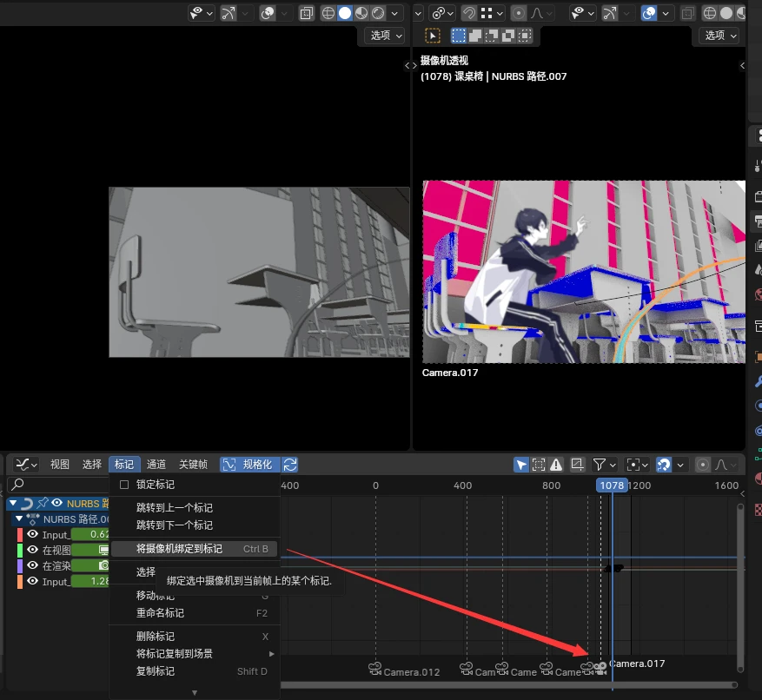
Task: Click auto normalization refresh icon
Action: (x=290, y=465)
